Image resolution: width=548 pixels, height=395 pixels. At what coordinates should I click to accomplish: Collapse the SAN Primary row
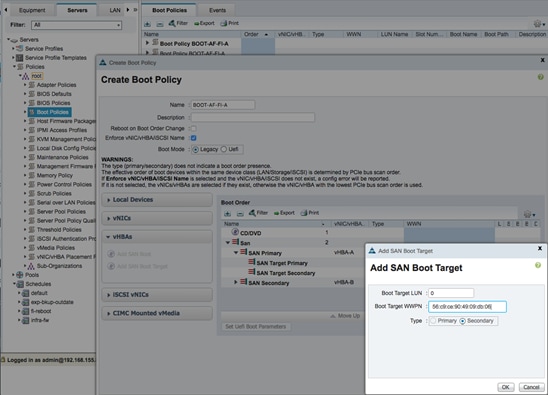click(x=236, y=252)
